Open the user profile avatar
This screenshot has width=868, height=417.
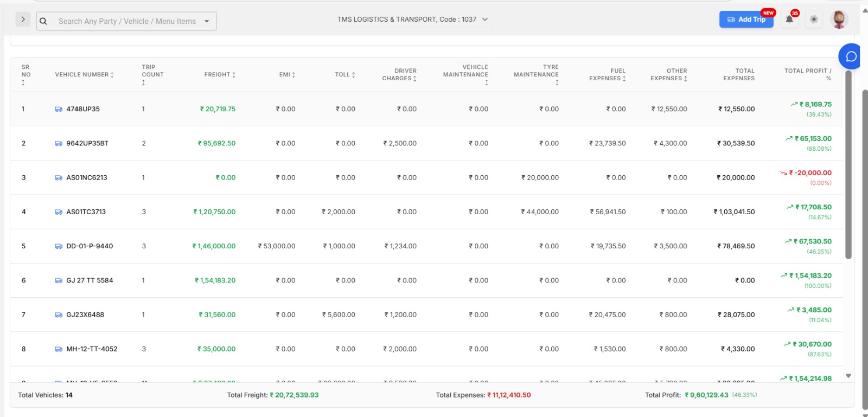[839, 20]
